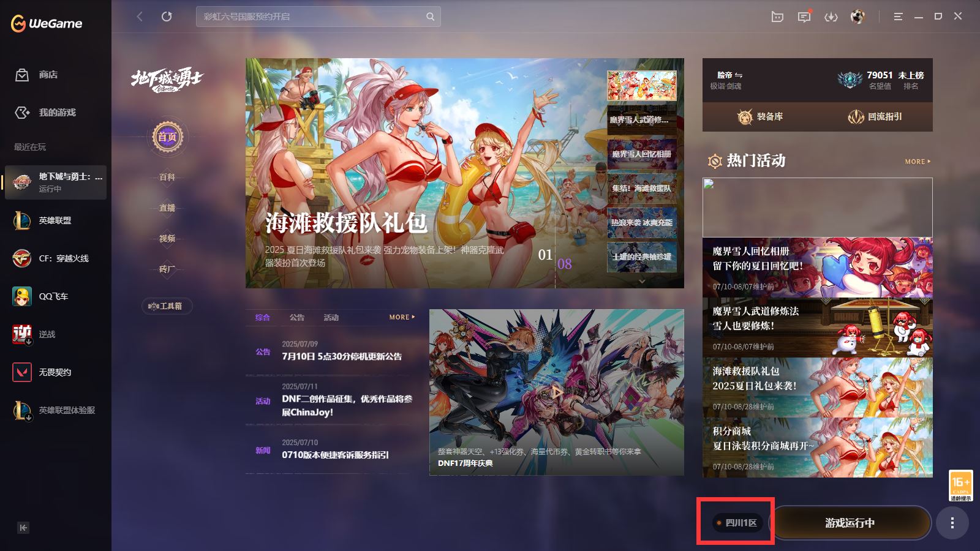980x551 pixels.
Task: Collapse the left sidebar
Action: point(23,528)
